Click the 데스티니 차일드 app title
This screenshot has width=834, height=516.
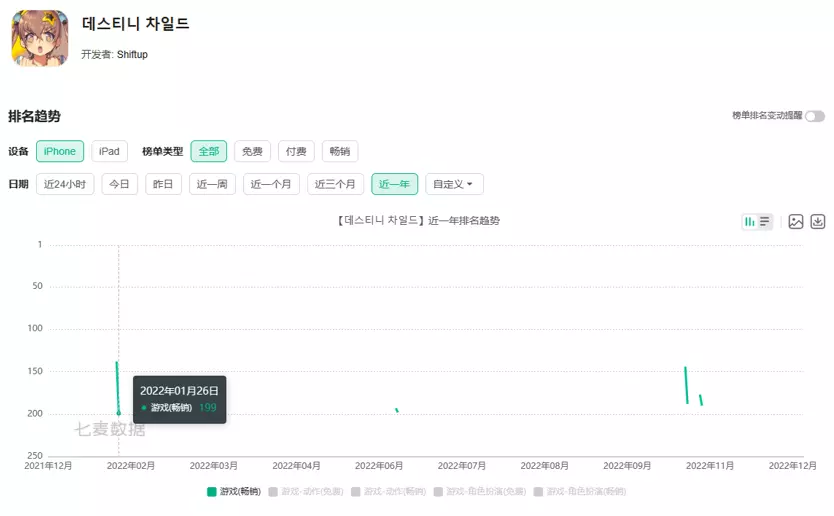coord(135,23)
